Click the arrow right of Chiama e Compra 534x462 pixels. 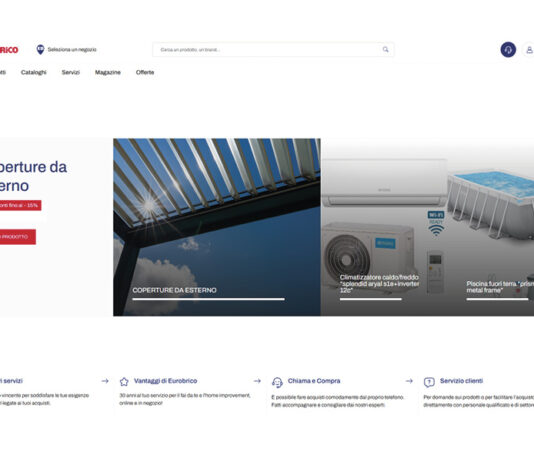[409, 381]
